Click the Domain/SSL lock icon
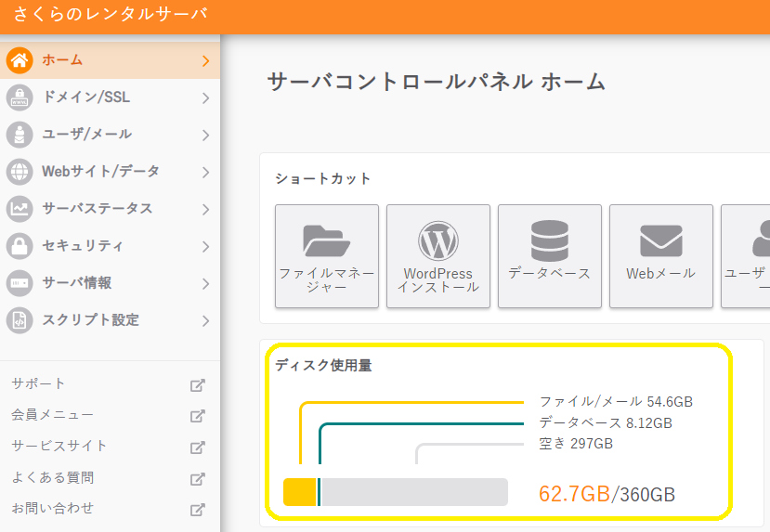 point(20,97)
